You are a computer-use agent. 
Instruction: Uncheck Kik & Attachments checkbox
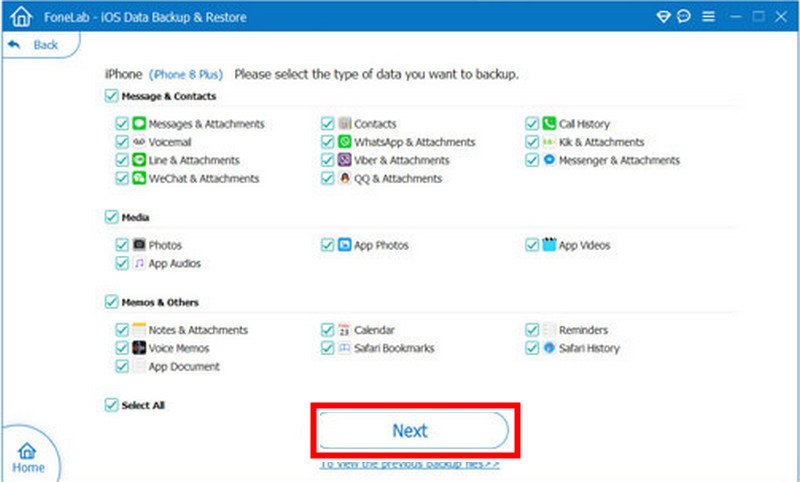pos(532,142)
